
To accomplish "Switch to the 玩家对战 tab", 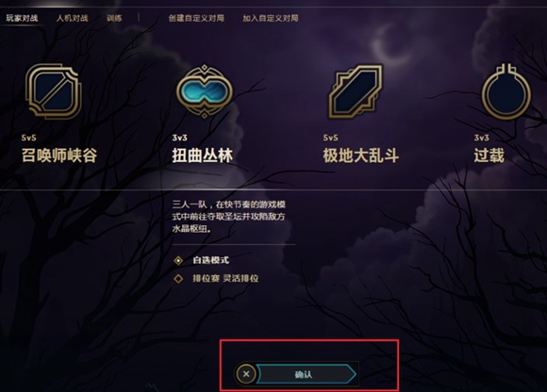I will (x=22, y=18).
